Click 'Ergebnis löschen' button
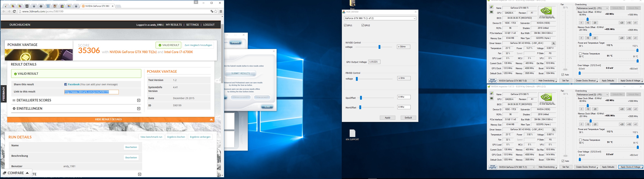 tap(176, 137)
